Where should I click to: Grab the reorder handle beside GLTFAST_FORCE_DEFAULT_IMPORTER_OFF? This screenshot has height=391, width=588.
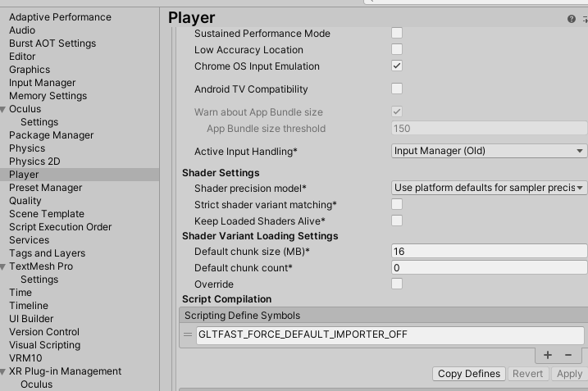pos(188,334)
